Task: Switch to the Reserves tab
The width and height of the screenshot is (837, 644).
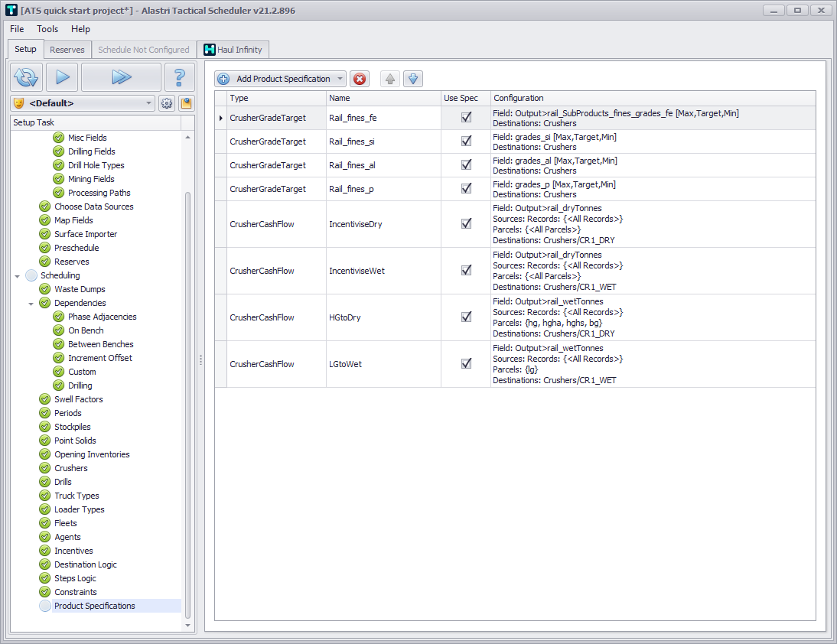Action: 67,50
